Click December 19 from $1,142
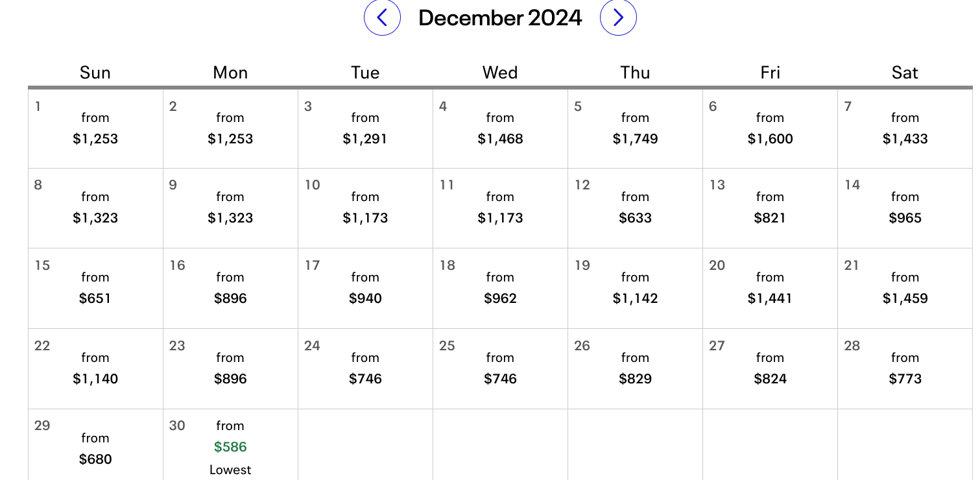980x480 pixels. tap(635, 289)
